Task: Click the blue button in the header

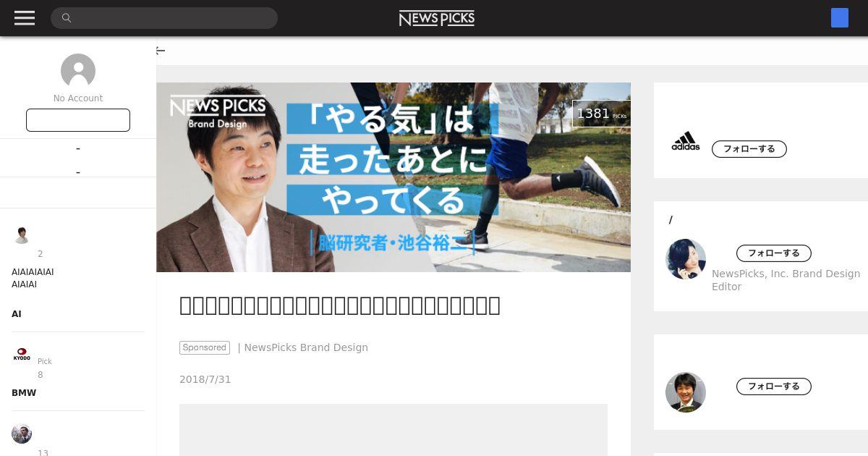Action: (x=839, y=18)
